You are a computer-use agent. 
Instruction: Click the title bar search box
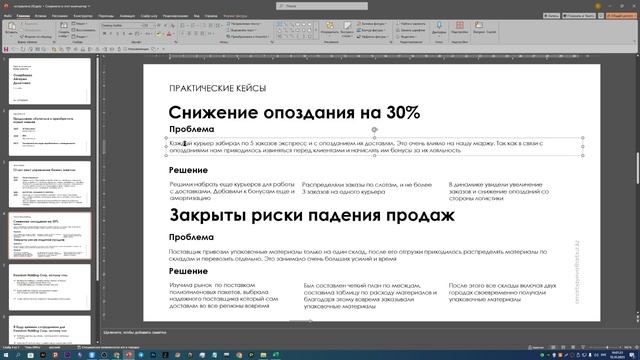tap(322, 6)
